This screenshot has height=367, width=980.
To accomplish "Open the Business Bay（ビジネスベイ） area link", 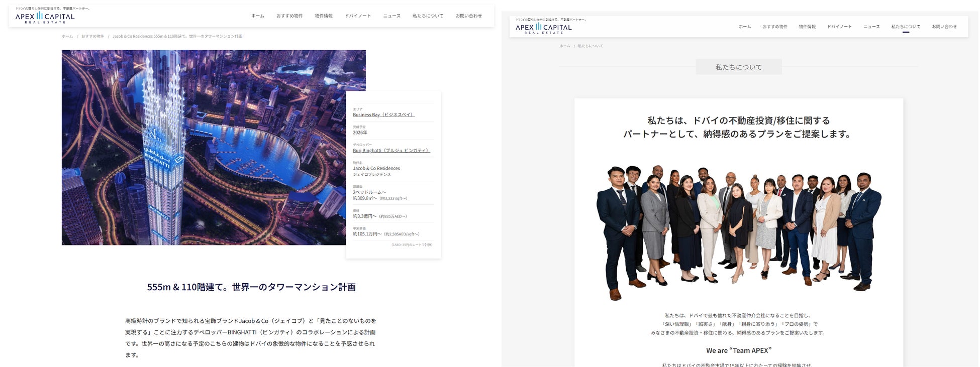I will [x=383, y=114].
